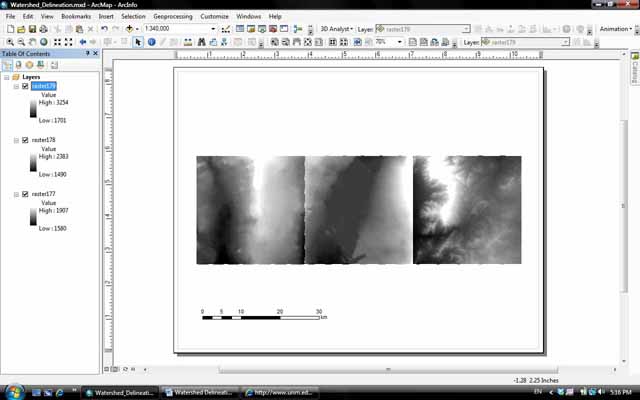Click the Animation toolbar button

617,29
